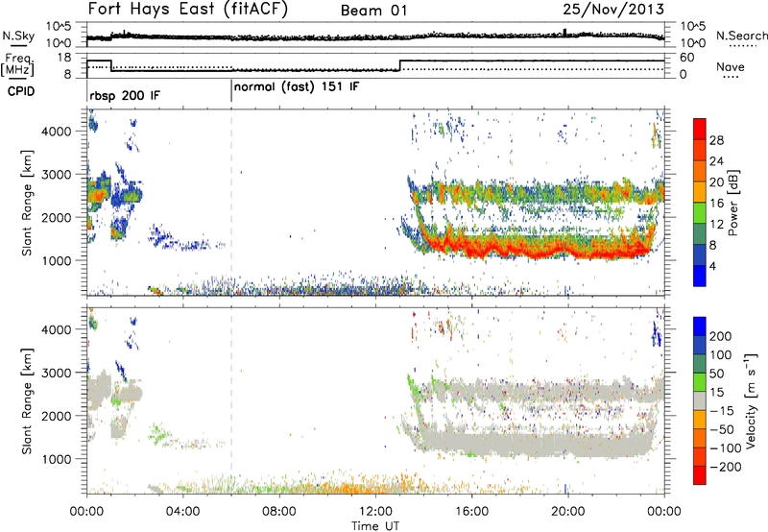This screenshot has height=532, width=768.
Task: Pick the light green Power colorbar segment
Action: (700, 213)
